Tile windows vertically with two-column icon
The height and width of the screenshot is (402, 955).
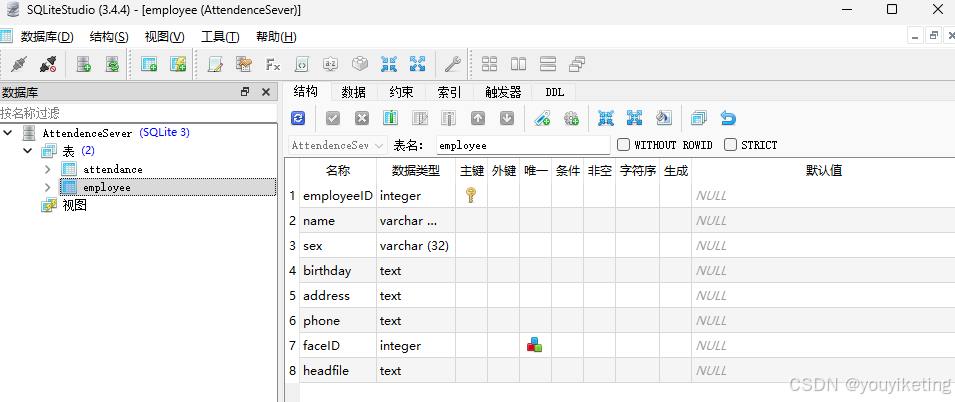pos(518,64)
